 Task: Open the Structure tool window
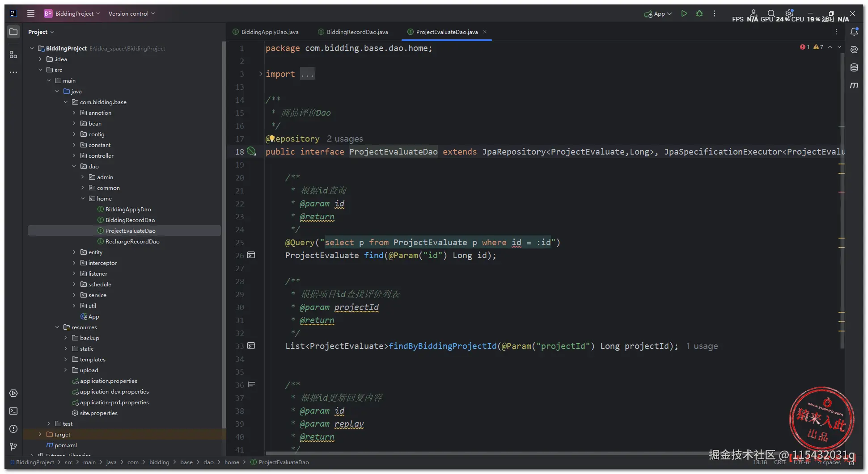(13, 55)
